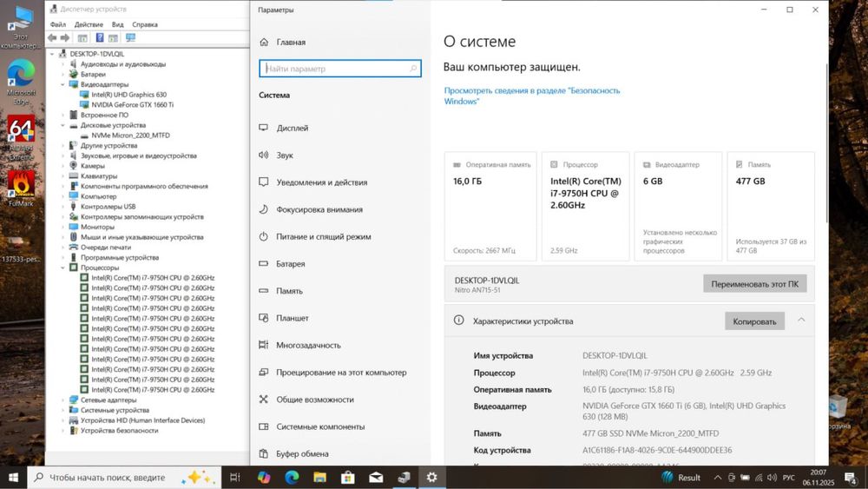Select Устройства безопасности tree item
The height and width of the screenshot is (489, 868).
pyautogui.click(x=119, y=430)
